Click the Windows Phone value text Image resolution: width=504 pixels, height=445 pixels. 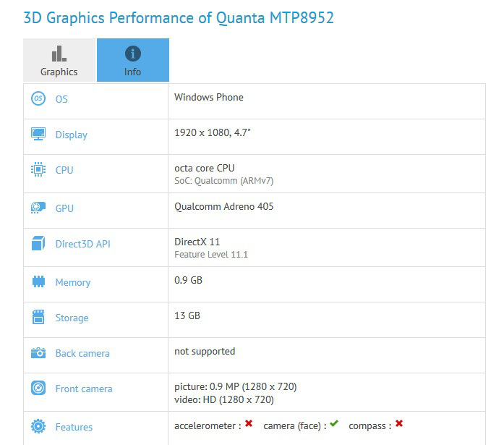pyautogui.click(x=209, y=97)
